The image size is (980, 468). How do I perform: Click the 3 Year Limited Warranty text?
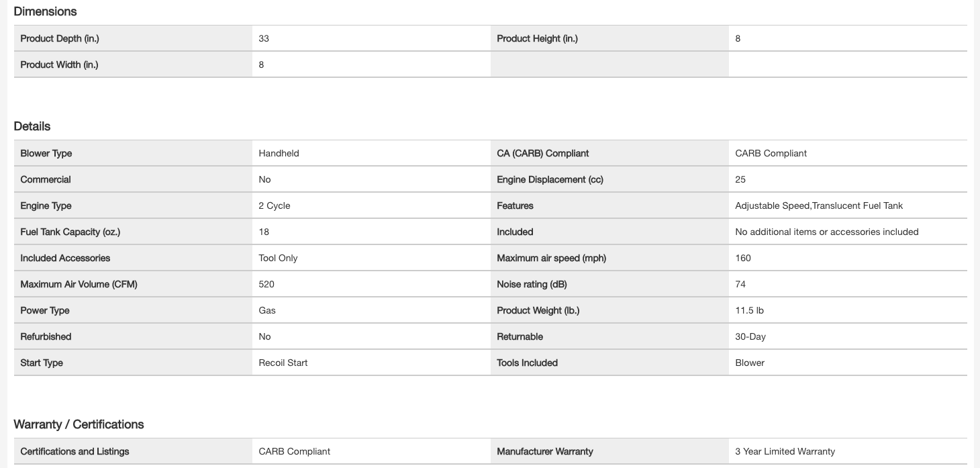click(785, 452)
